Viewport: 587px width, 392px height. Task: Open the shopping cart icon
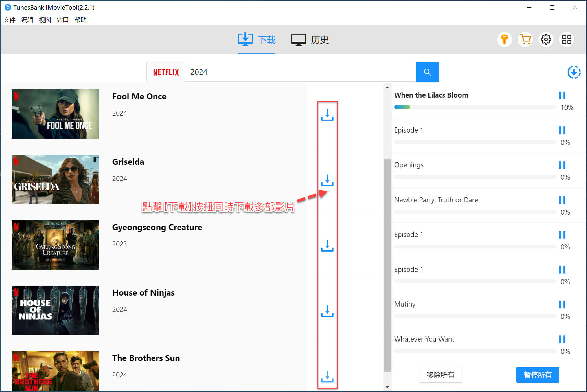click(525, 39)
